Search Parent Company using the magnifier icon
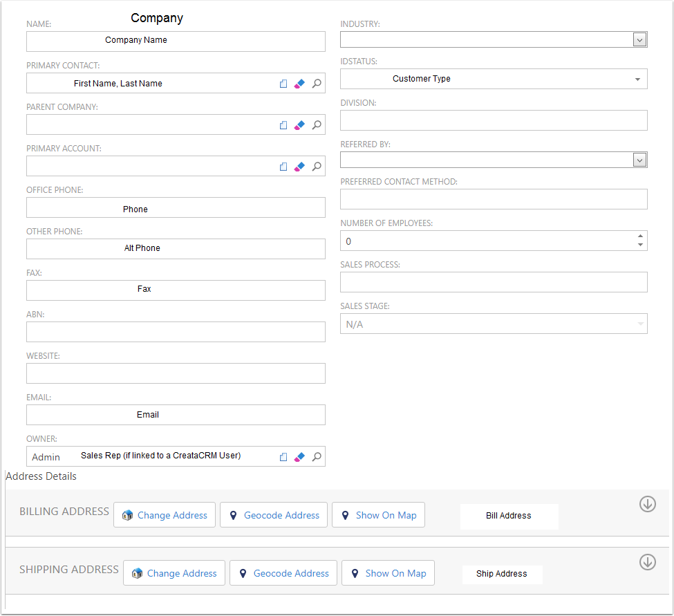Screen dimensions: 674x616 (317, 125)
